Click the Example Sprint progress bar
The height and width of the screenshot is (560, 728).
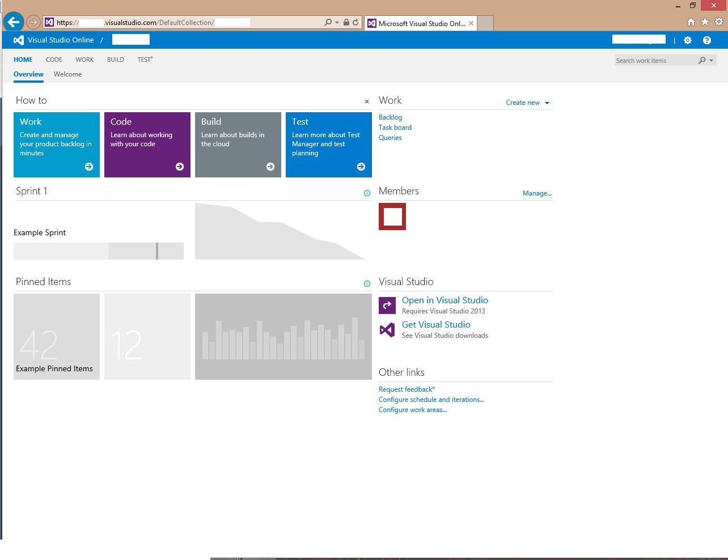(x=99, y=251)
